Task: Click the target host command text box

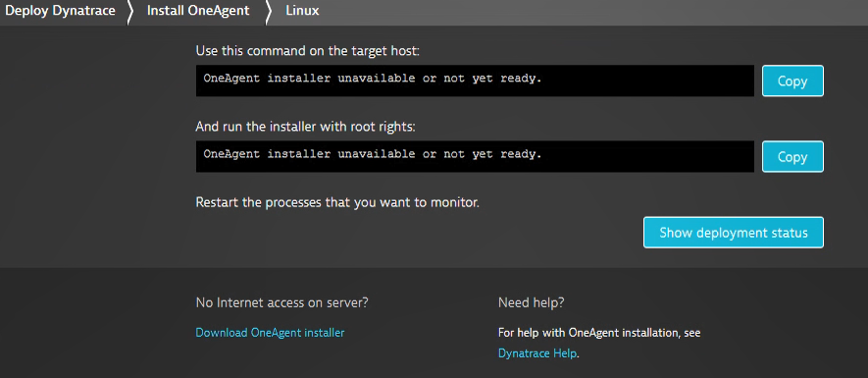Action: tap(475, 81)
